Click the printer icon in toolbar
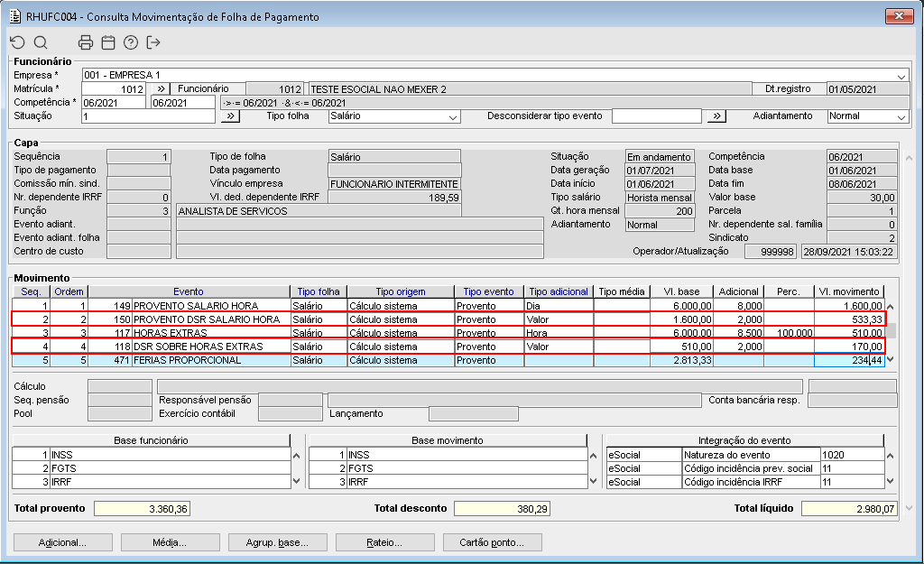 pyautogui.click(x=86, y=42)
